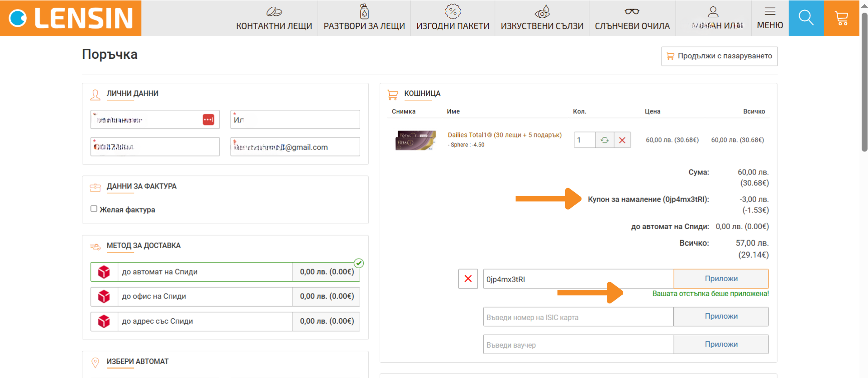
Task: Click the last name field
Action: click(x=295, y=120)
